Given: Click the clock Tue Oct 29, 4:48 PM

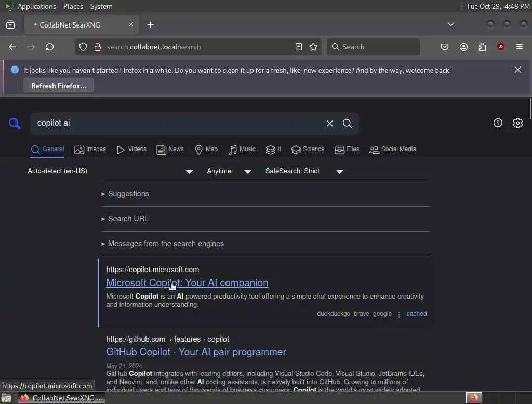Looking at the screenshot, I should point(498,6).
